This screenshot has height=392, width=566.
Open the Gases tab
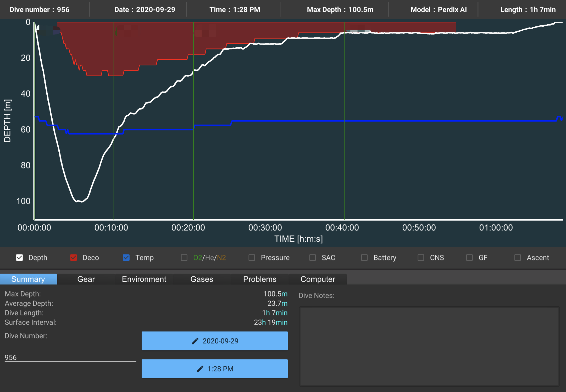pos(202,279)
